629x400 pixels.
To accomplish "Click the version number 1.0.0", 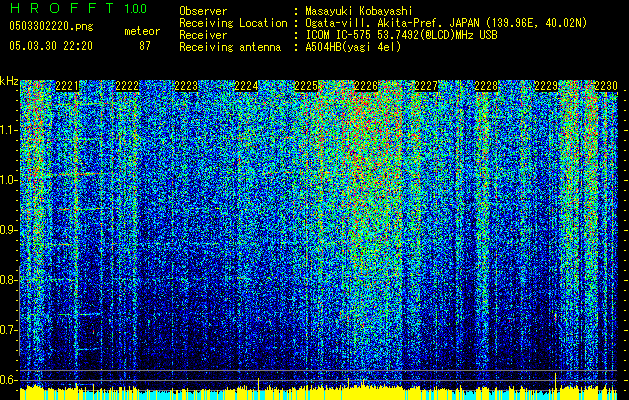I will click(136, 9).
